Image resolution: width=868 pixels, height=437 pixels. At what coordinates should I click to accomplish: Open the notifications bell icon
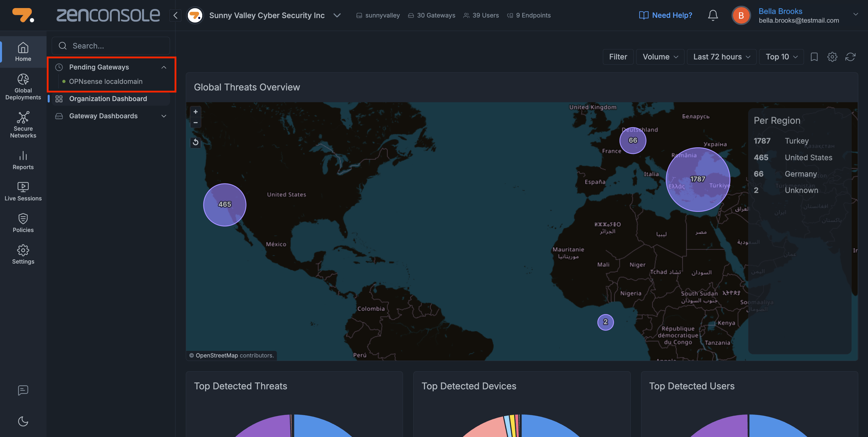click(713, 15)
